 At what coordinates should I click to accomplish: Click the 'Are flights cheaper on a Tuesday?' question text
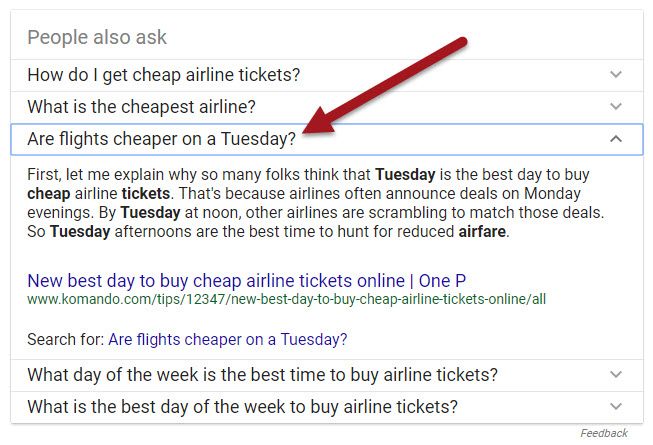point(161,138)
